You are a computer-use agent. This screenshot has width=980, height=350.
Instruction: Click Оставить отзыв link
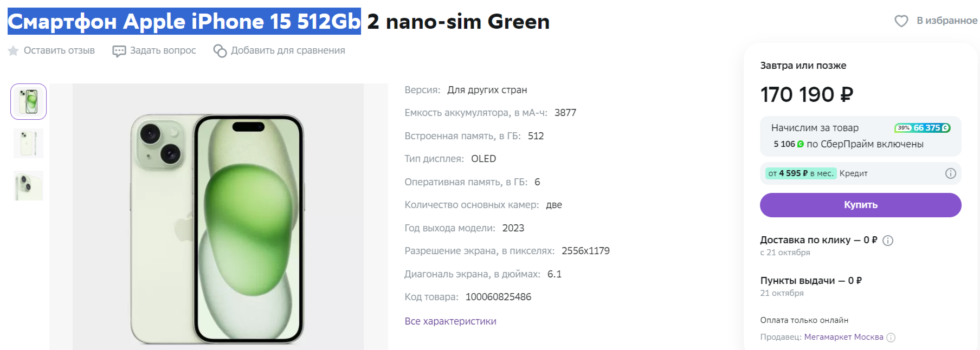(59, 50)
